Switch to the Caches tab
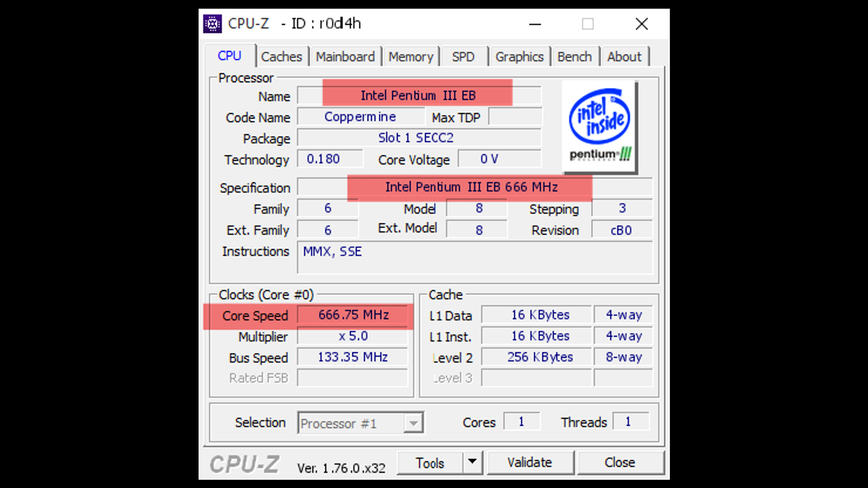Image resolution: width=868 pixels, height=488 pixels. 281,57
